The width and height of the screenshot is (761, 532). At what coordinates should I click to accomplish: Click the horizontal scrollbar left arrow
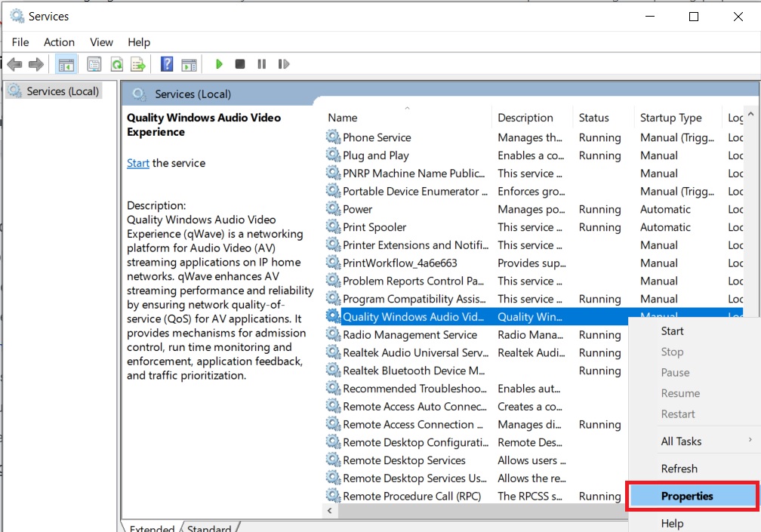point(330,511)
